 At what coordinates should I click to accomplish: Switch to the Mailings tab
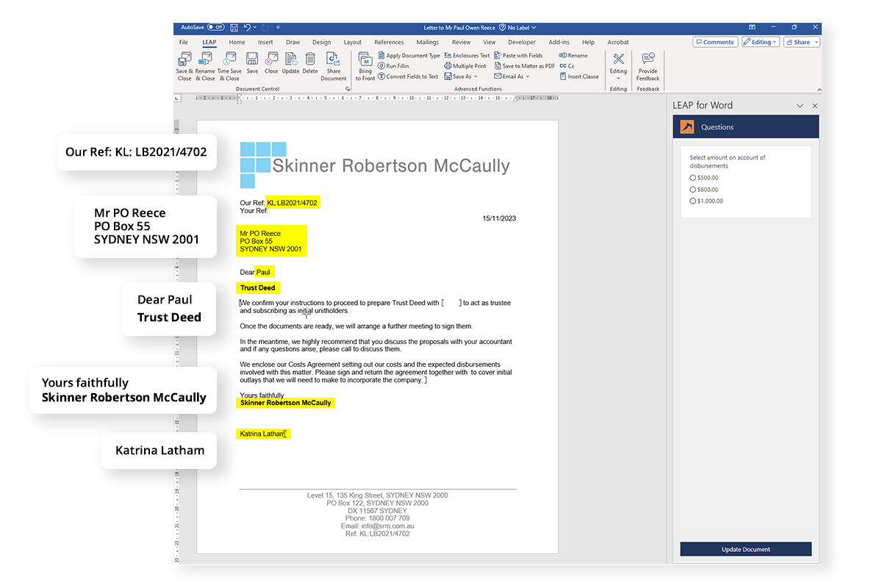(428, 43)
